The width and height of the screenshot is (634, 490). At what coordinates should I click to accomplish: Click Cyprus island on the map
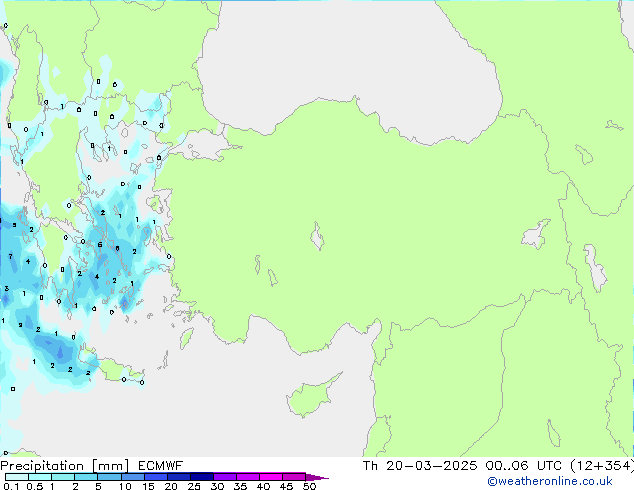click(x=309, y=398)
